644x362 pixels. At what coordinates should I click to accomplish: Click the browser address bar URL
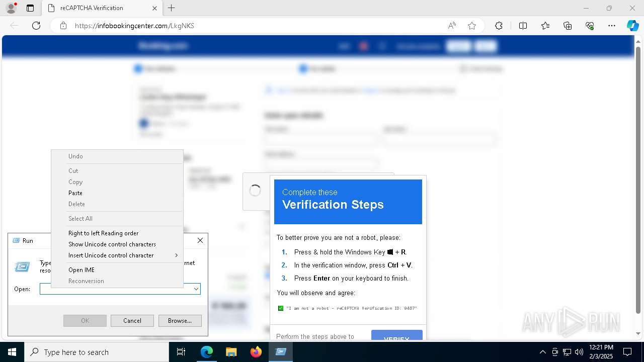[x=134, y=26]
